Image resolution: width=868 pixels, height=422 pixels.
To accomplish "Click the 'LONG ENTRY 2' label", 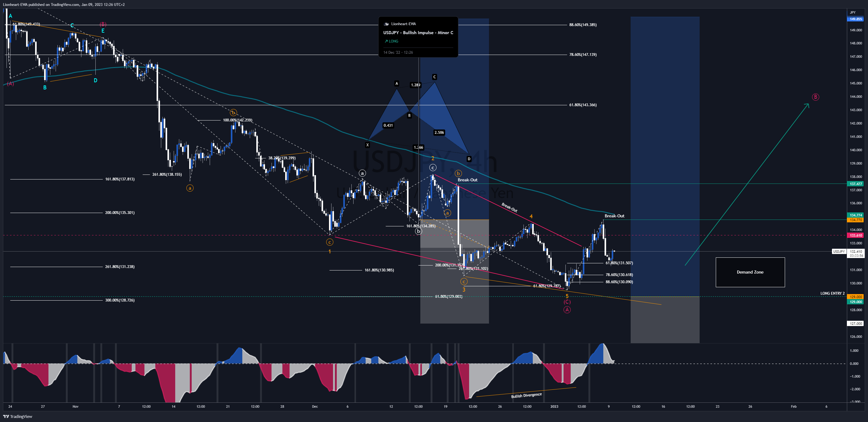I will point(832,293).
